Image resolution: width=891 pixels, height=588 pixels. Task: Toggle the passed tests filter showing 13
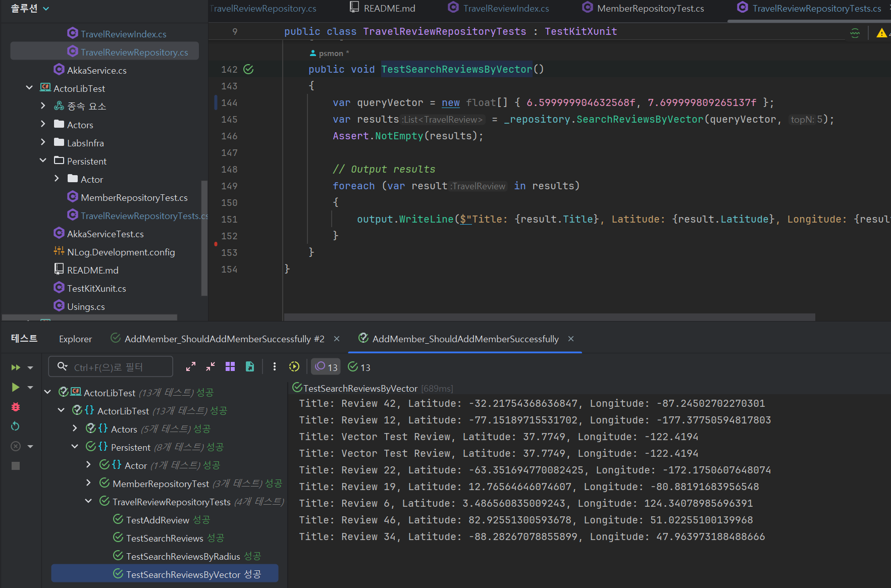click(359, 367)
